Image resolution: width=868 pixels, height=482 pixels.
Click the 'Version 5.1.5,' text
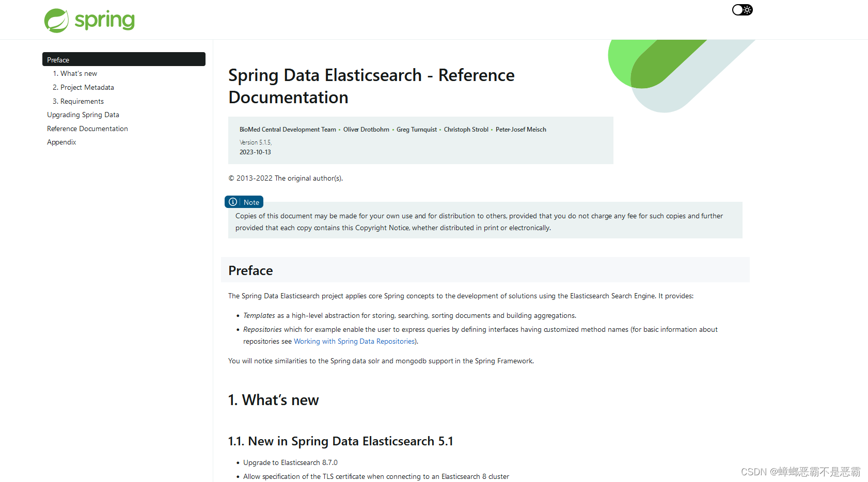[x=256, y=142]
